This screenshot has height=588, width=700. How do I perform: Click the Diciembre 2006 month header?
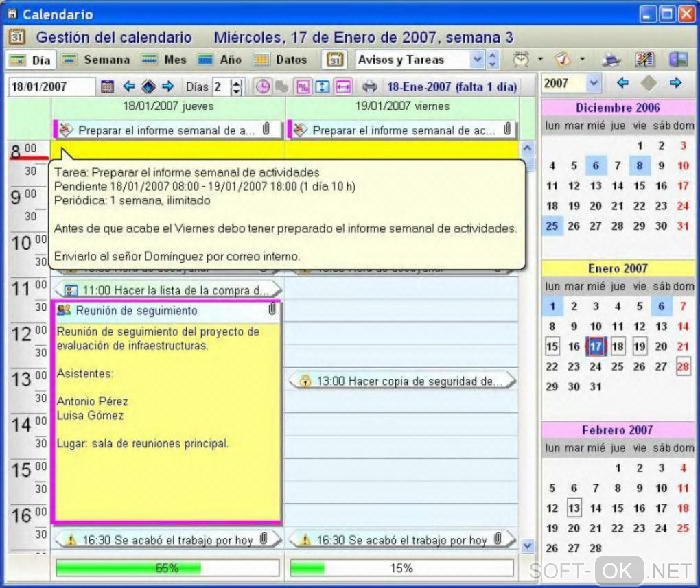click(x=618, y=108)
